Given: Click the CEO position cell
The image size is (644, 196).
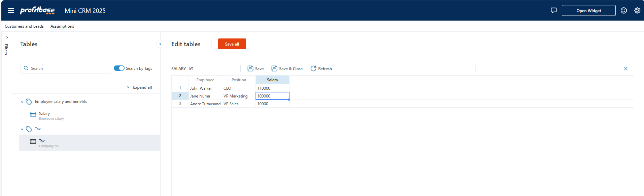Looking at the screenshot, I should [239, 88].
